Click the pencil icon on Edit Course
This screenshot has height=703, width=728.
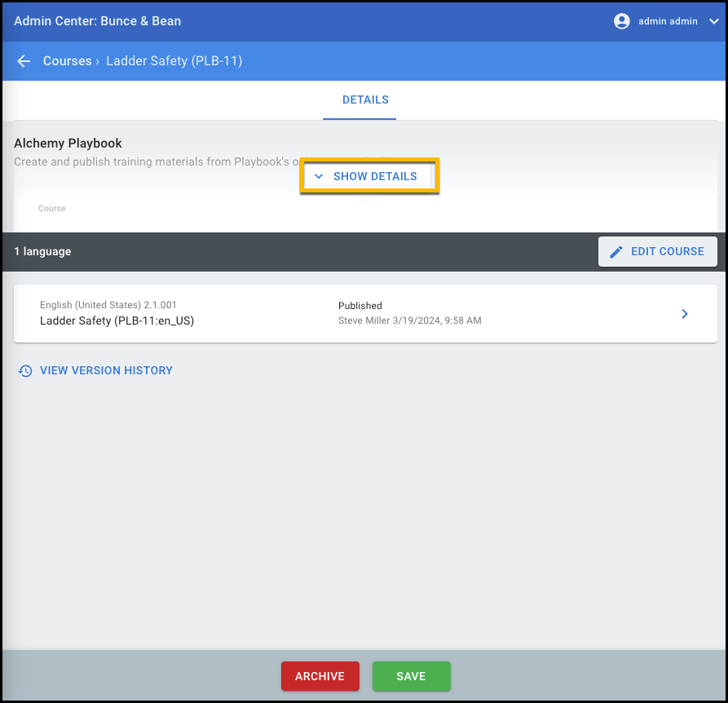[x=616, y=252]
